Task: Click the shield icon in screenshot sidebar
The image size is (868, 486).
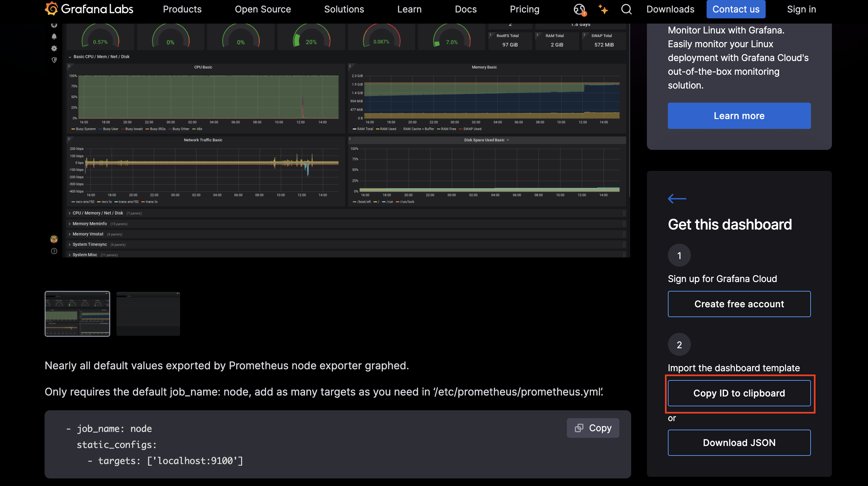Action: point(54,60)
